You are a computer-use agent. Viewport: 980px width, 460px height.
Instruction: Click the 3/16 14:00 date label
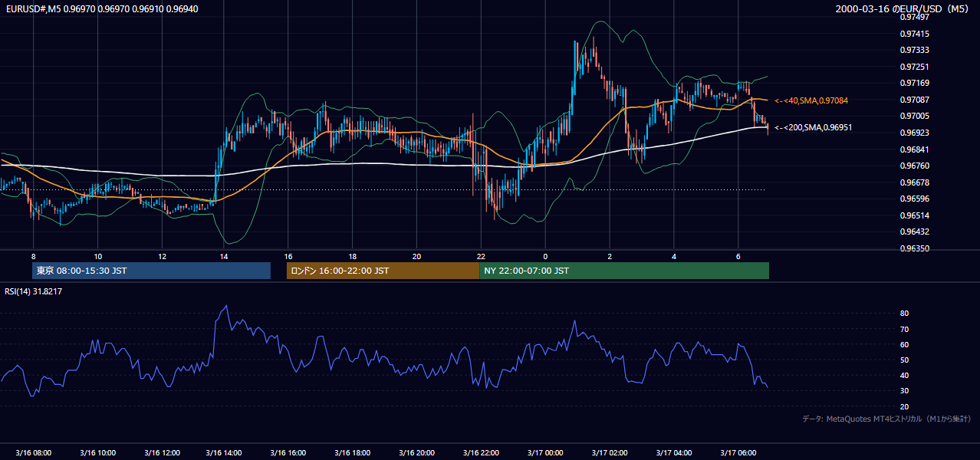pyautogui.click(x=225, y=452)
